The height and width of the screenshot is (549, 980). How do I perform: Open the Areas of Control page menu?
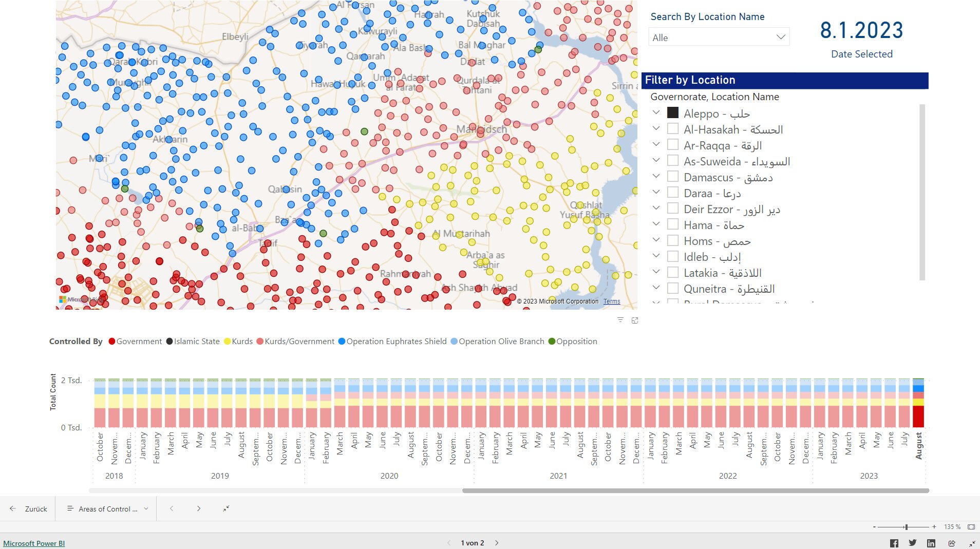coord(107,509)
